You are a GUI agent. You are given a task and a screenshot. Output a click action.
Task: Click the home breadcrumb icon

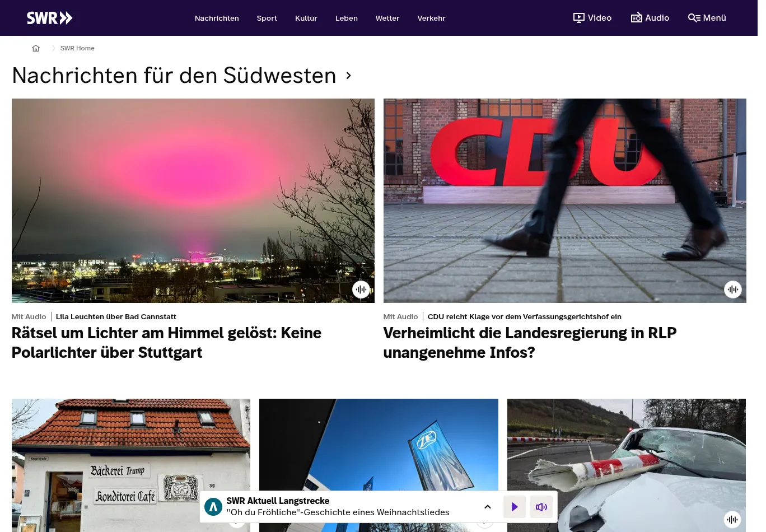(36, 48)
